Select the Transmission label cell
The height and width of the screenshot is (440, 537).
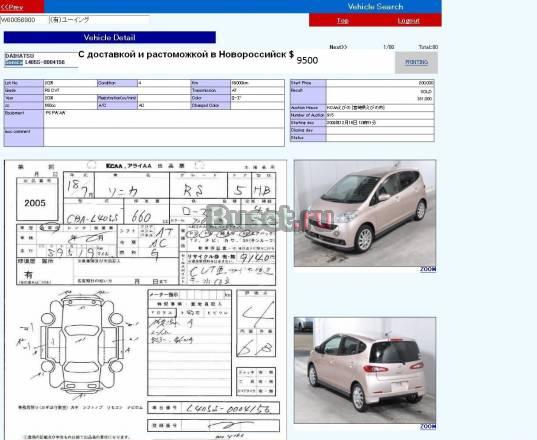coord(211,91)
